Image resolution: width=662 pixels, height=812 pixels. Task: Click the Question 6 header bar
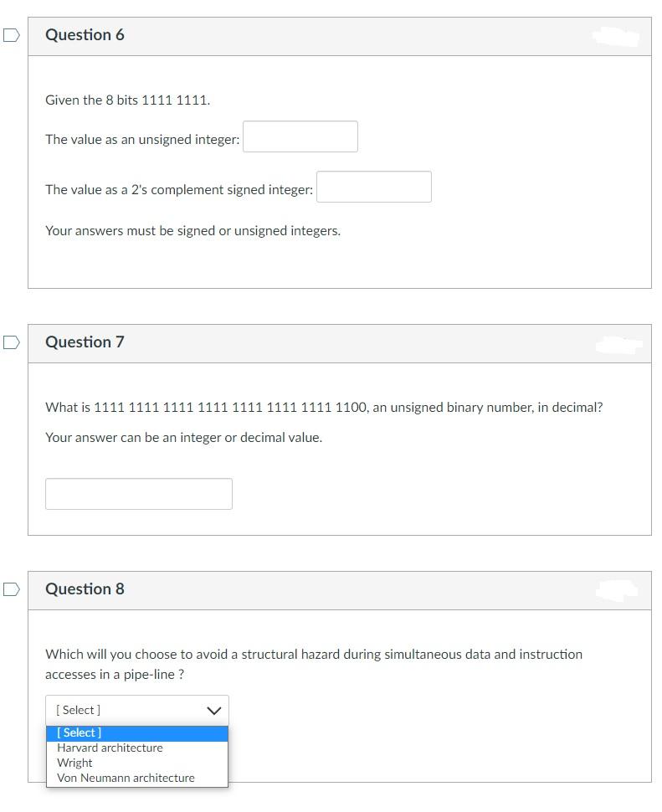click(x=335, y=35)
